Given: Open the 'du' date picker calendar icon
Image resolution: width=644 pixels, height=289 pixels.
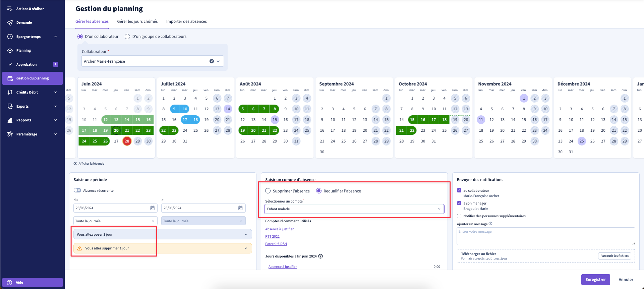Looking at the screenshot, I should click(152, 208).
